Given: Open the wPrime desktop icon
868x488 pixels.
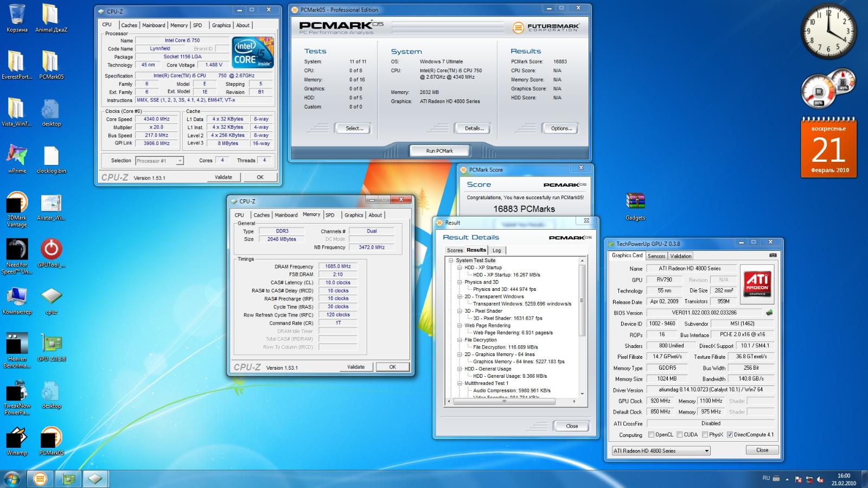Looking at the screenshot, I should click(x=17, y=159).
